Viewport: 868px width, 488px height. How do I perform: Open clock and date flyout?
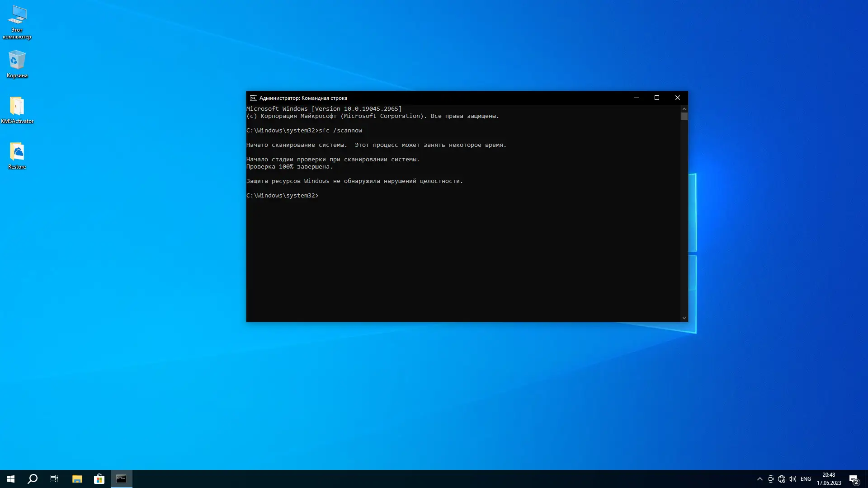[x=829, y=479]
